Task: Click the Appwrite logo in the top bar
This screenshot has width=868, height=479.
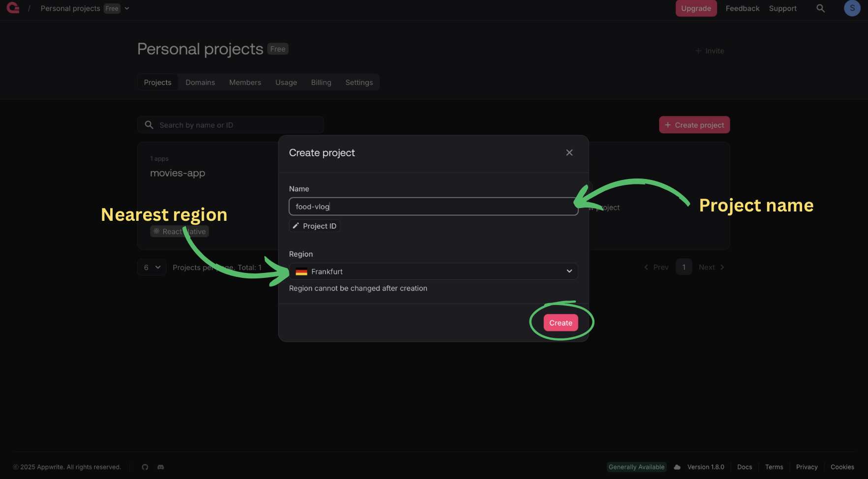Action: [x=12, y=8]
